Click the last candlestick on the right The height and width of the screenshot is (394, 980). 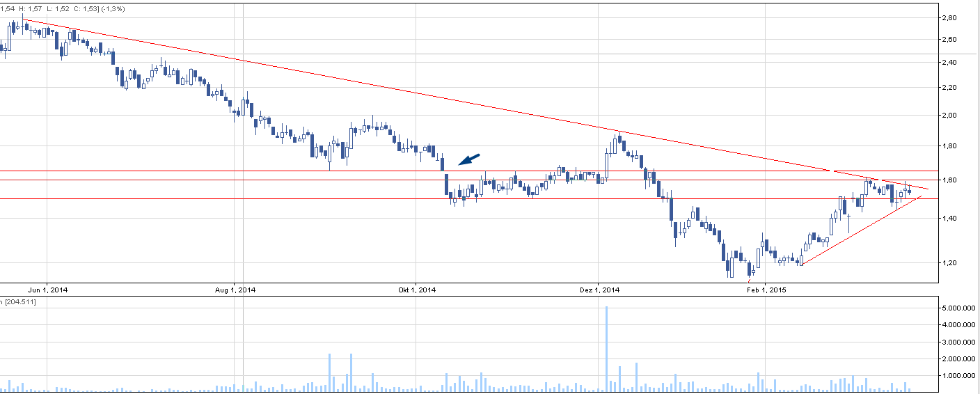tap(909, 191)
